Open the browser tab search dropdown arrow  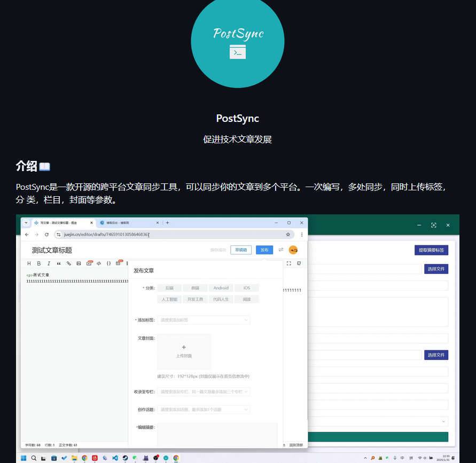26,223
